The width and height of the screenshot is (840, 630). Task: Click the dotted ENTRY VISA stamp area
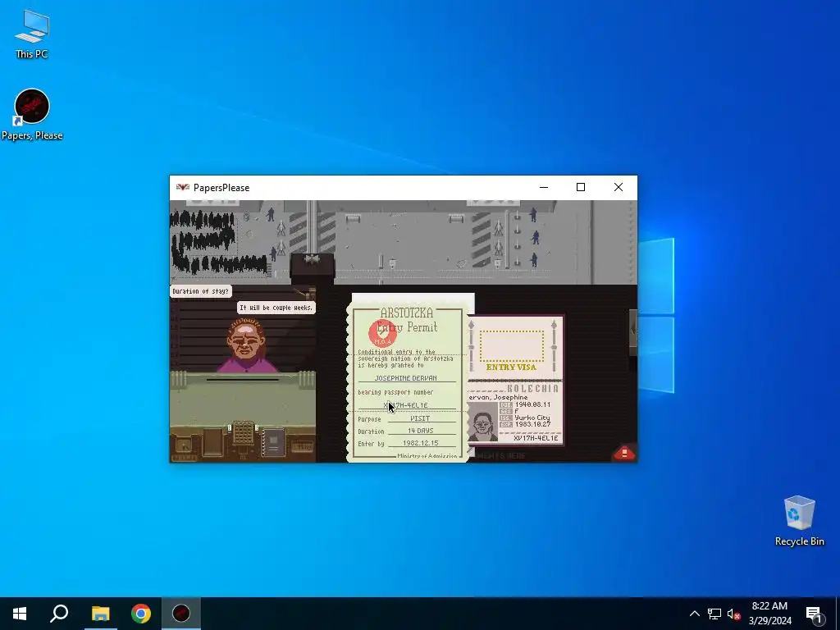click(x=512, y=346)
